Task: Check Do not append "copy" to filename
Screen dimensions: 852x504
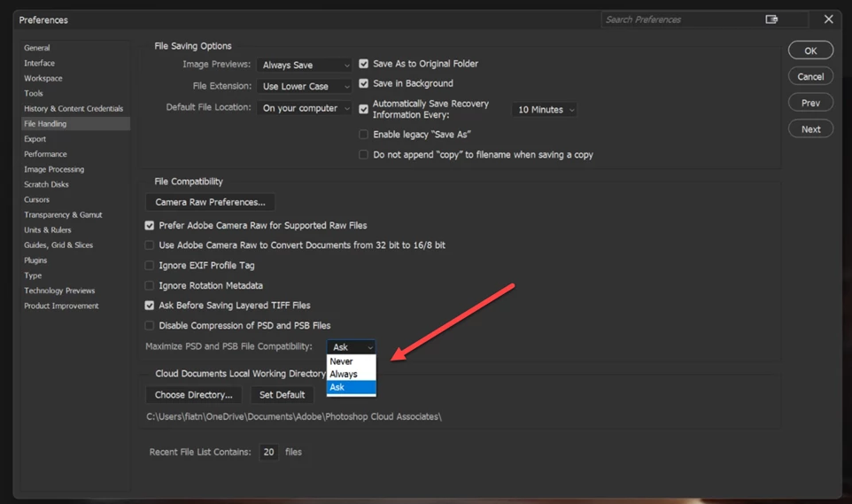Action: (x=363, y=154)
